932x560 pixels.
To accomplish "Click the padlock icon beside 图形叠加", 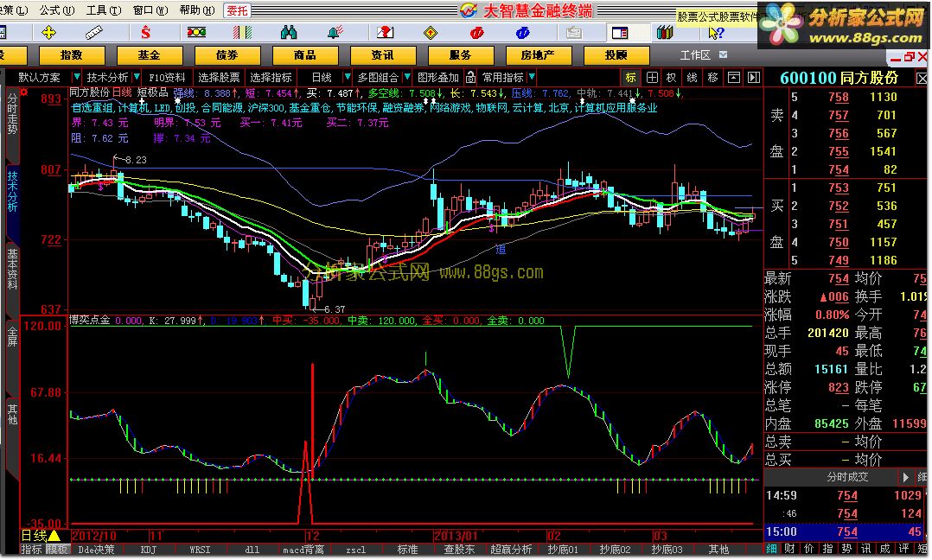I will coord(470,77).
